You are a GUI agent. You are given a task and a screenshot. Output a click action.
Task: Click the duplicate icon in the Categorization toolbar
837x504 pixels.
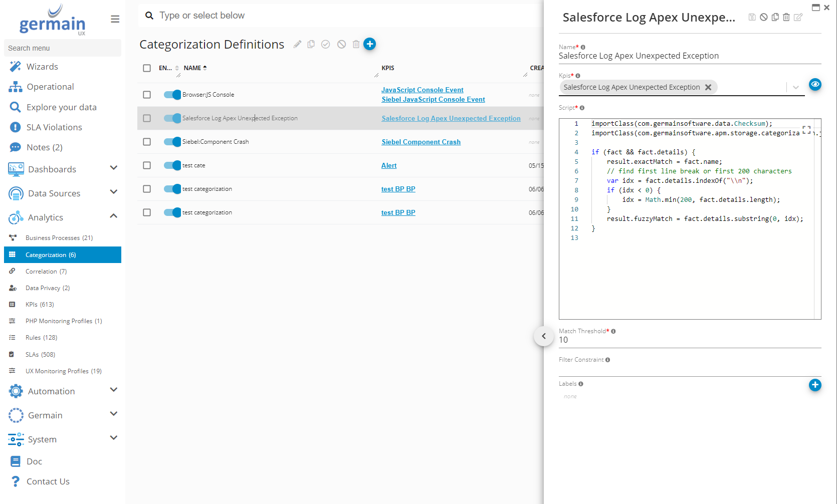[311, 44]
